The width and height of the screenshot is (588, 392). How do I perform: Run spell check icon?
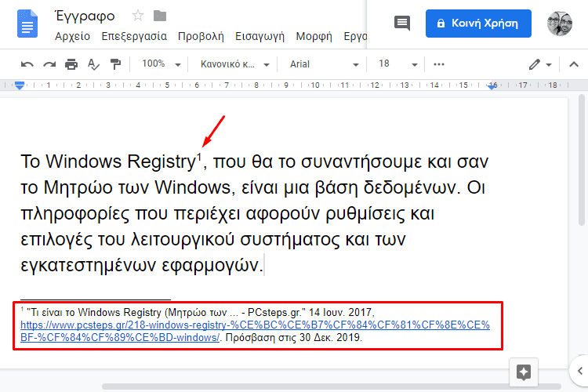93,64
